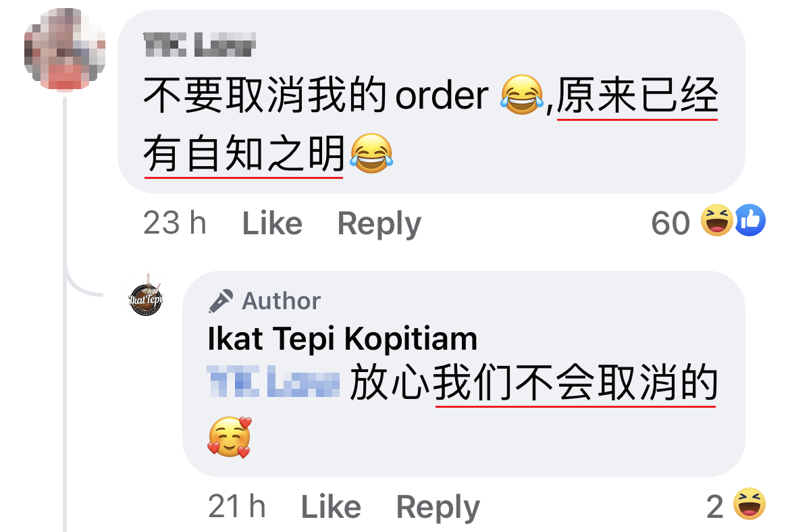Open the 60 reactions count
The height and width of the screenshot is (532, 790).
670,223
